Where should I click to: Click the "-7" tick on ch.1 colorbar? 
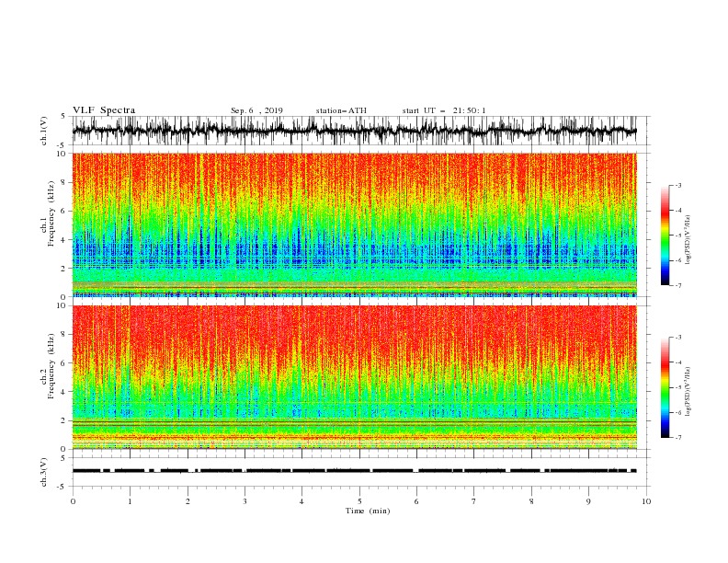point(677,285)
